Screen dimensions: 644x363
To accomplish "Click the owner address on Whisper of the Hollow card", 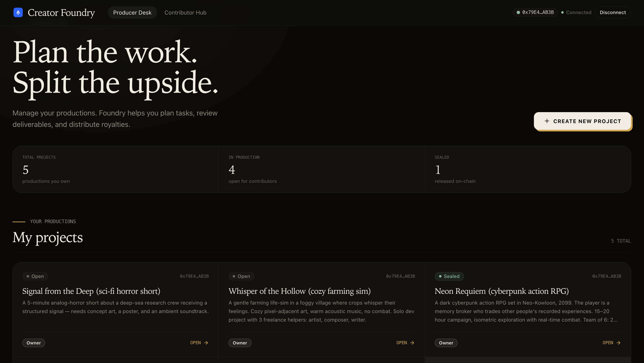I will coord(401,276).
